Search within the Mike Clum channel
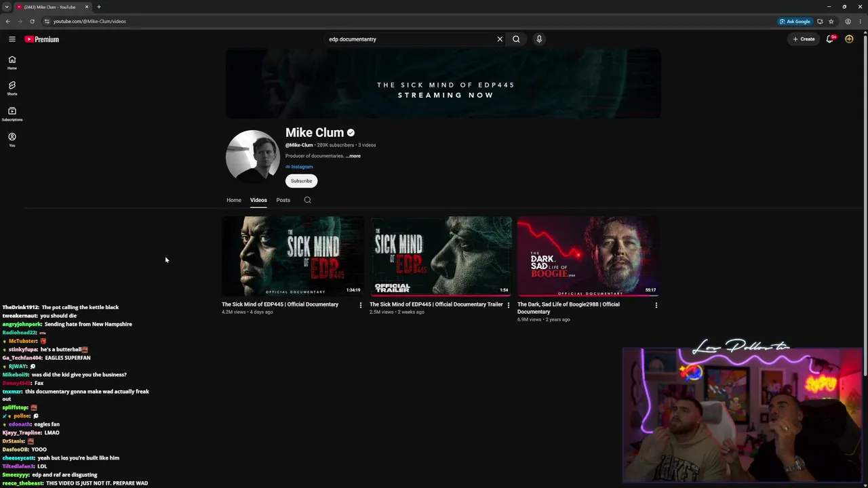The height and width of the screenshot is (488, 868). coord(307,200)
